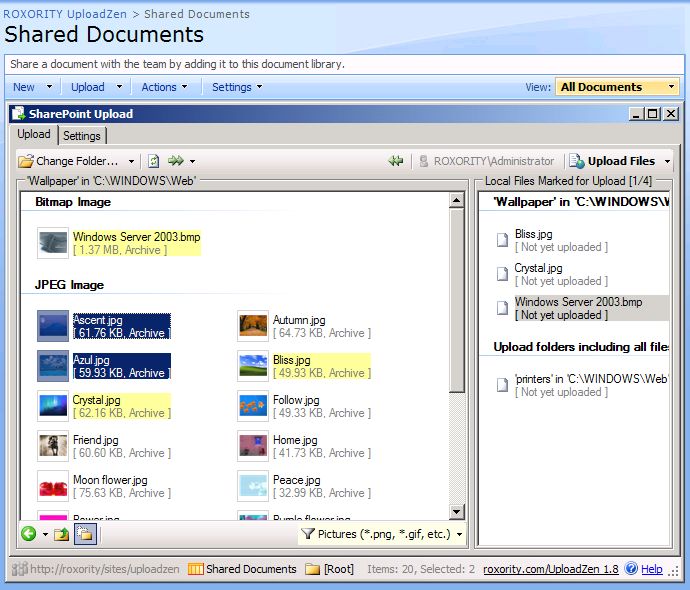Viewport: 690px width, 590px height.
Task: Click the Bliss.jpg thumbnail in folder list
Action: pos(253,366)
